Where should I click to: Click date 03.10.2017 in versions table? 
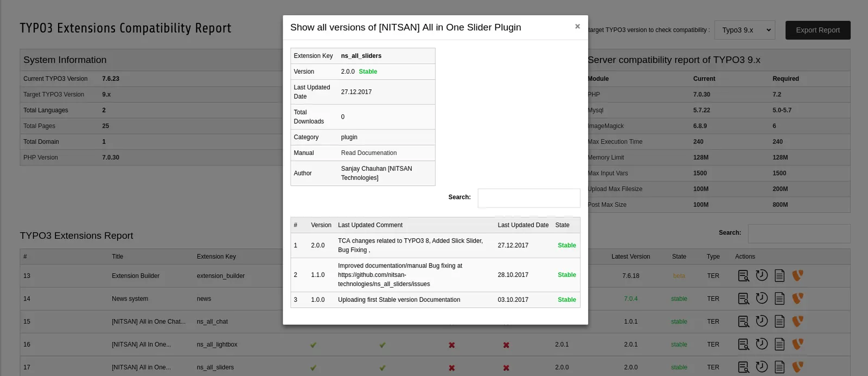[513, 300]
